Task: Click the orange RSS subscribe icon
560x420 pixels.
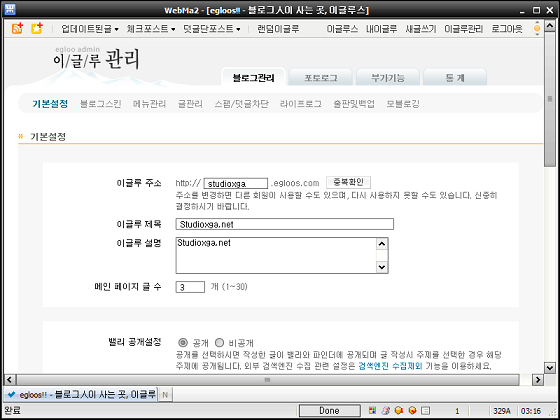Action: [17, 29]
